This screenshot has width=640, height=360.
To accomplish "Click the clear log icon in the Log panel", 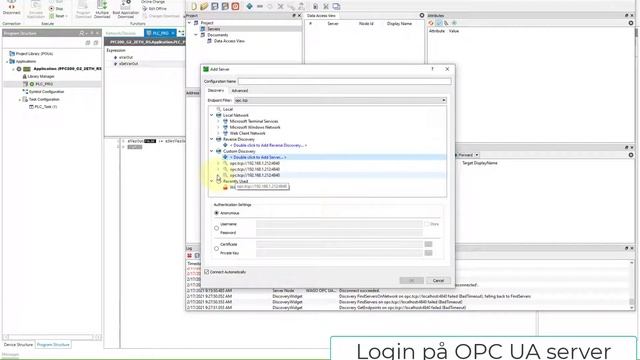I will (x=190, y=256).
